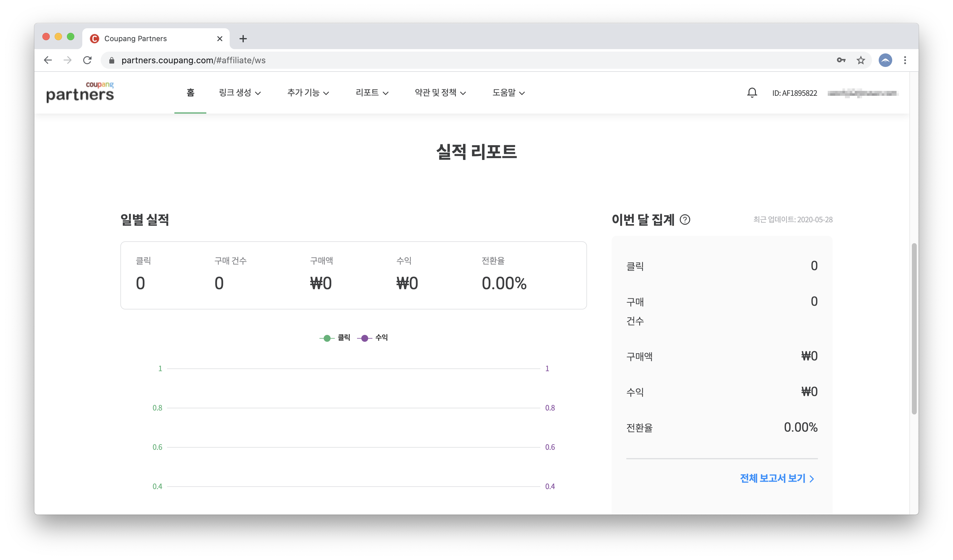Expand the 링크 생성 dropdown menu

(x=240, y=93)
